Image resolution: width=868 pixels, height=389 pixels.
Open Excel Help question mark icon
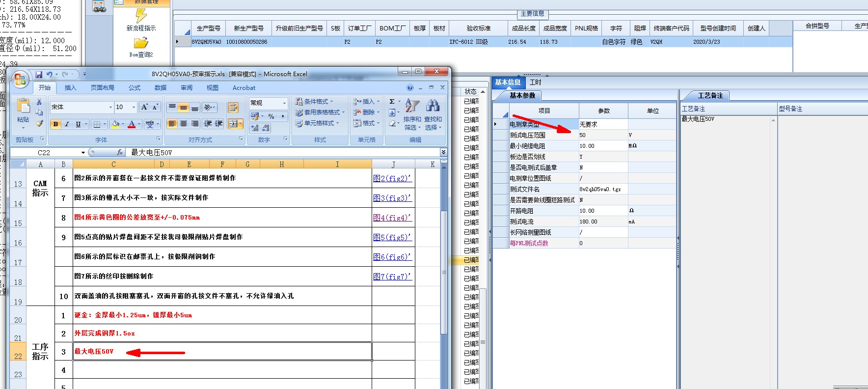[410, 88]
